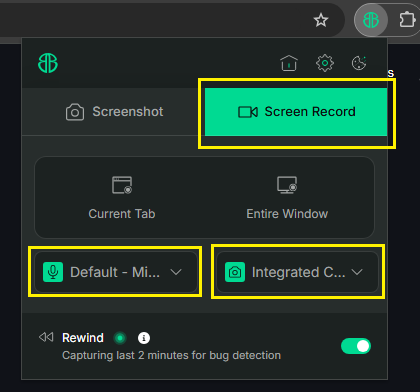Open the browser extensions puzzle icon
Image resolution: width=420 pixels, height=392 pixels.
click(x=407, y=20)
